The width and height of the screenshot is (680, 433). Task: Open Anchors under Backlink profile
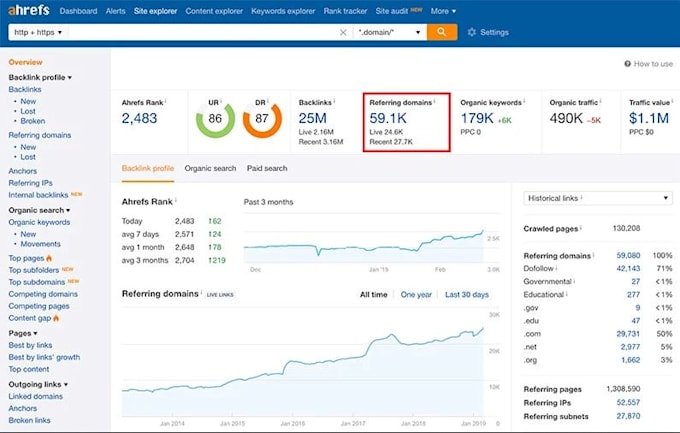(x=23, y=171)
